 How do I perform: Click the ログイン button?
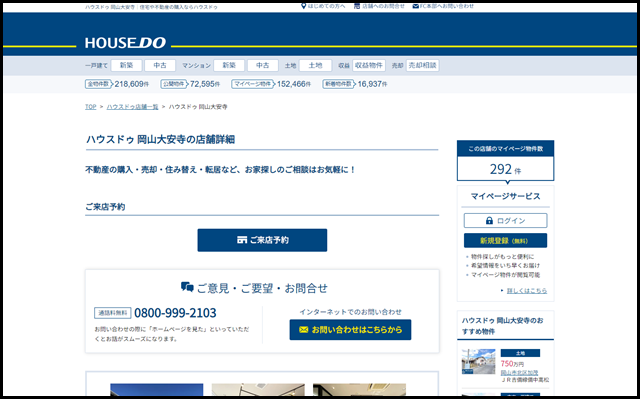coord(505,221)
